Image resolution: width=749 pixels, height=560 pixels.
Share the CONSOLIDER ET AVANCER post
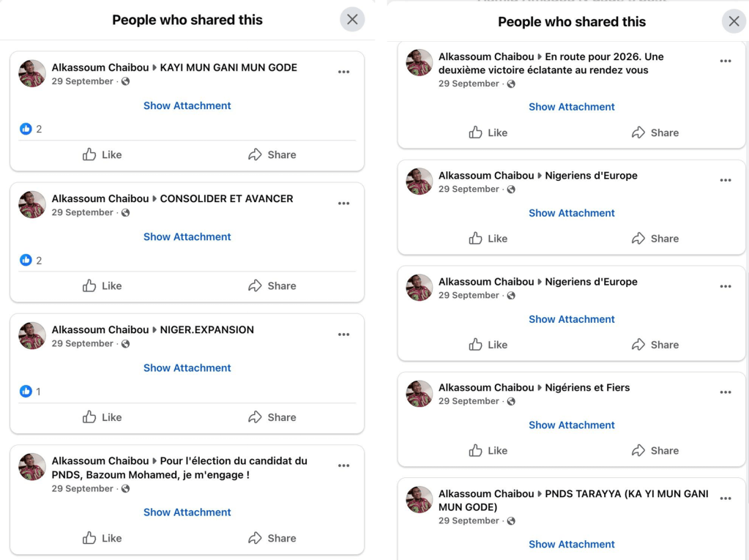[272, 285]
